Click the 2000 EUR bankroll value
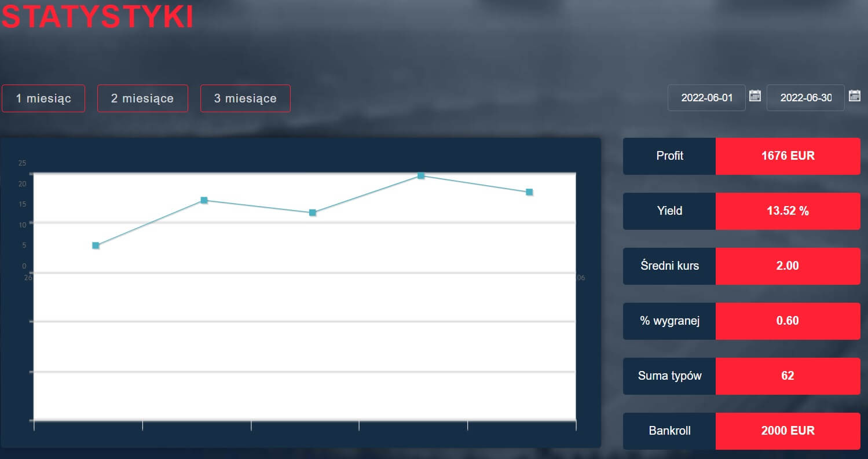This screenshot has height=459, width=868. pyautogui.click(x=788, y=431)
